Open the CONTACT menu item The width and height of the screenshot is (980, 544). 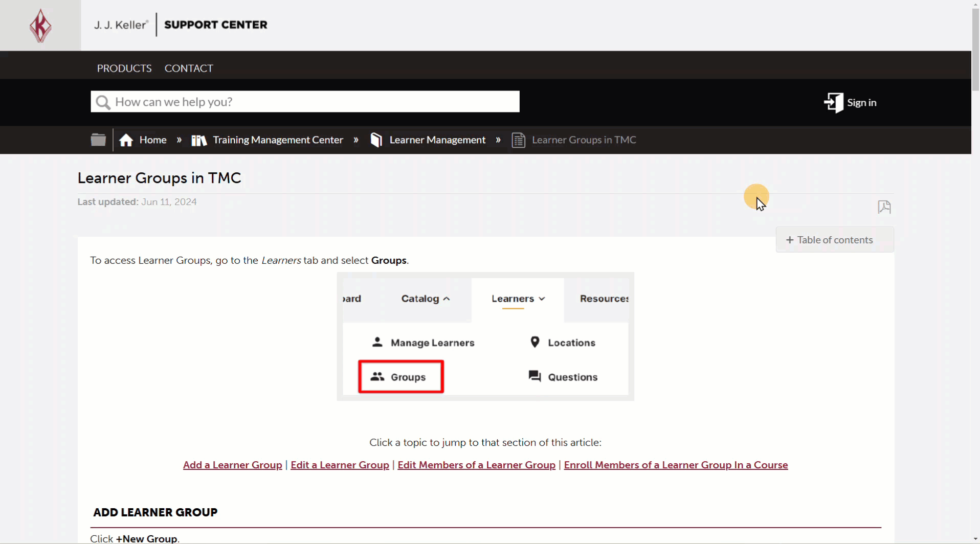coord(189,69)
